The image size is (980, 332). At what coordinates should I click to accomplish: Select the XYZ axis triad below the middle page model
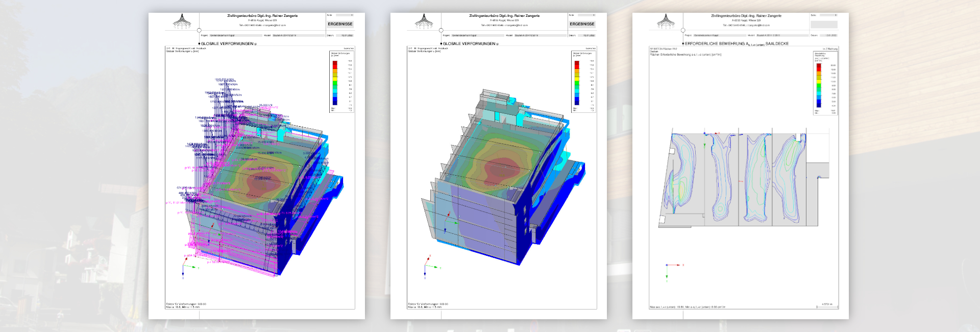[429, 267]
